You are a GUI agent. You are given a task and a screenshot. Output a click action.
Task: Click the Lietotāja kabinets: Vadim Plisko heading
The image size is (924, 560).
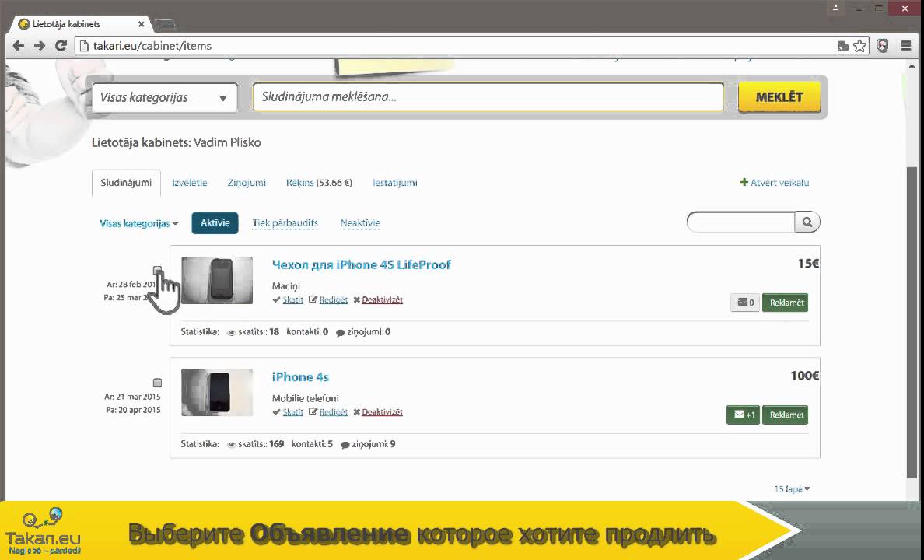[x=177, y=142]
